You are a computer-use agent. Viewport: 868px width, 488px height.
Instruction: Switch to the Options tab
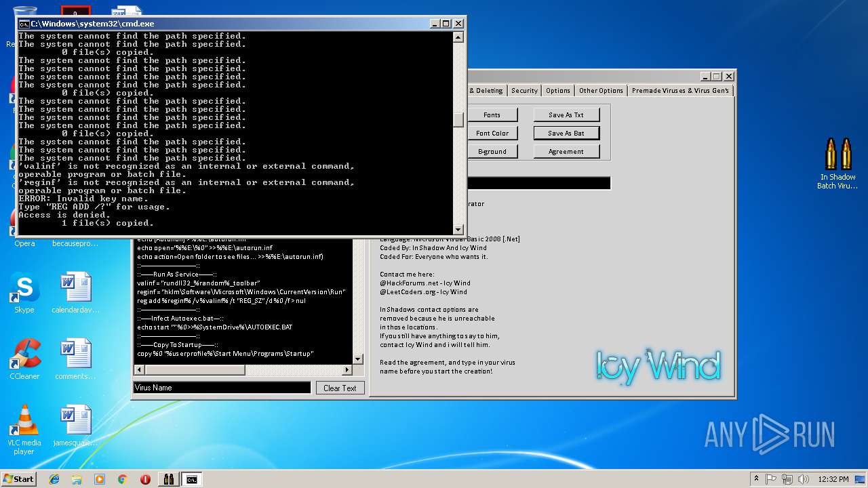558,91
